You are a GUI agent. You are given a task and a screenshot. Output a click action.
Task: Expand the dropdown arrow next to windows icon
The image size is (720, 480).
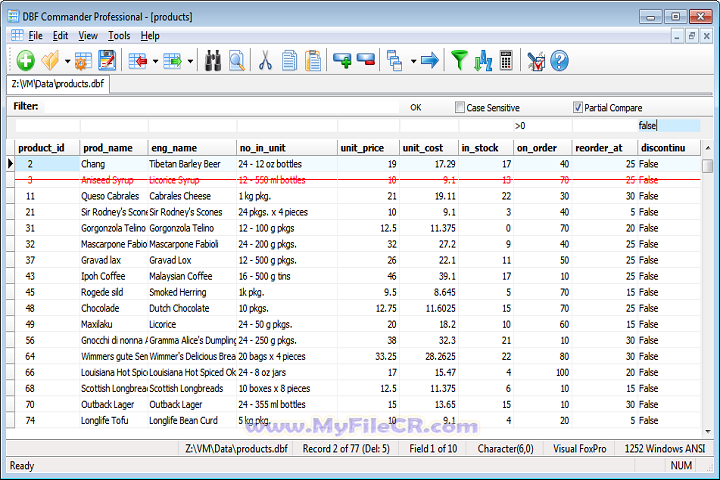[x=413, y=61]
